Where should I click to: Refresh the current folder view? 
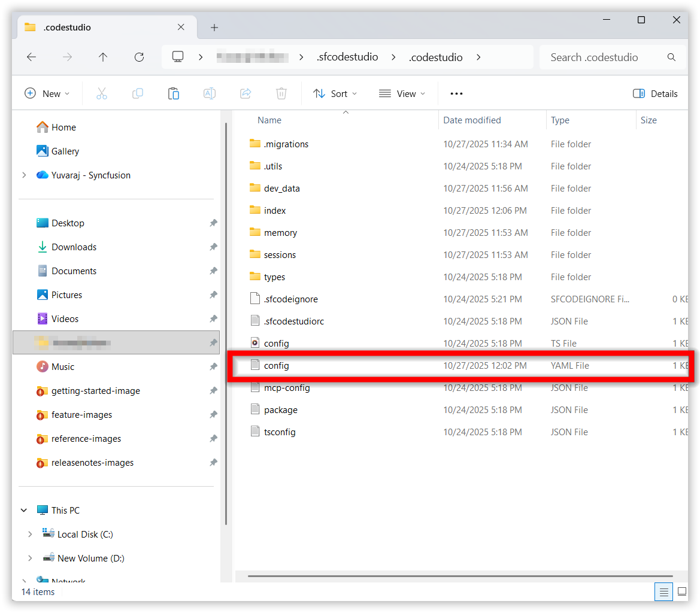click(x=139, y=57)
